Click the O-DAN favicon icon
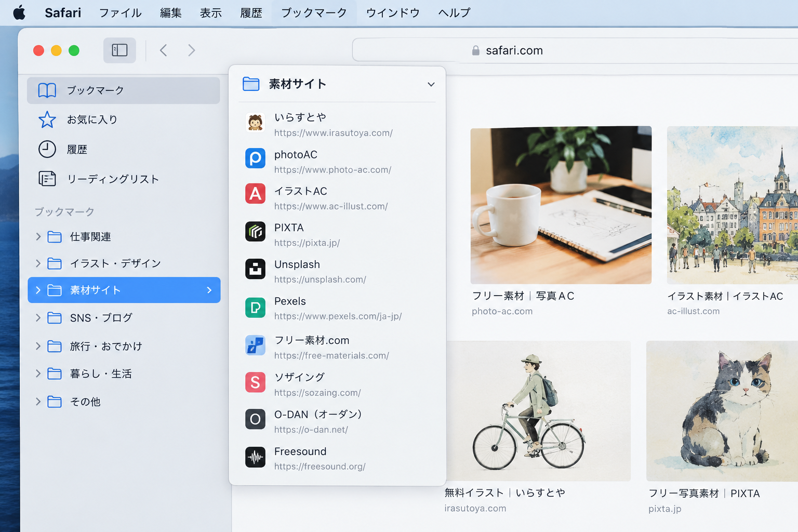Image resolution: width=798 pixels, height=532 pixels. tap(255, 419)
